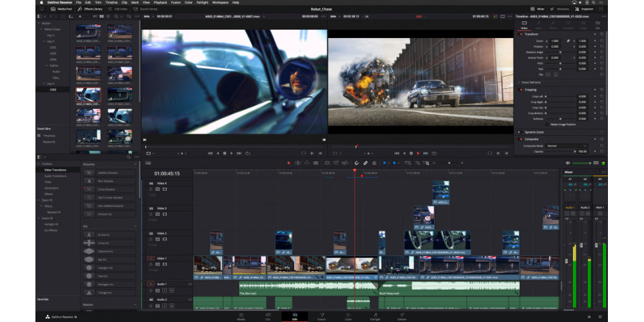Toggle the Inspector panel
Viewport: 644px width, 322px height.
[x=584, y=8]
